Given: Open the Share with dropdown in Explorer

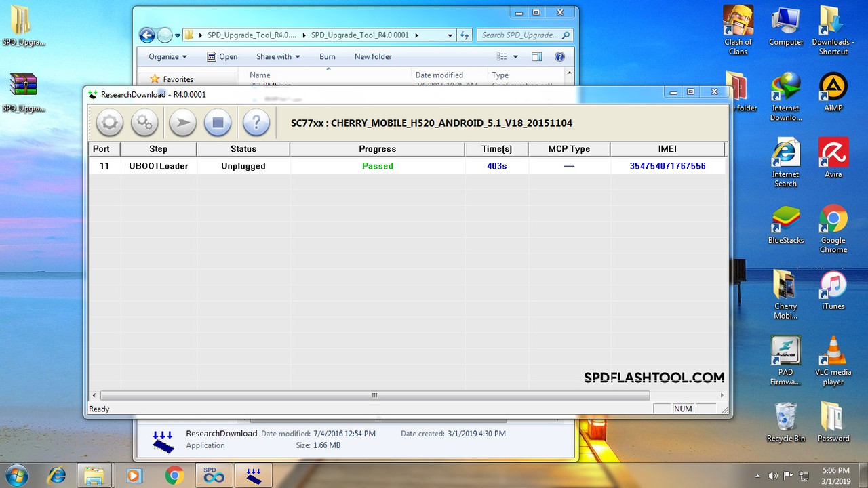Looking at the screenshot, I should [278, 57].
